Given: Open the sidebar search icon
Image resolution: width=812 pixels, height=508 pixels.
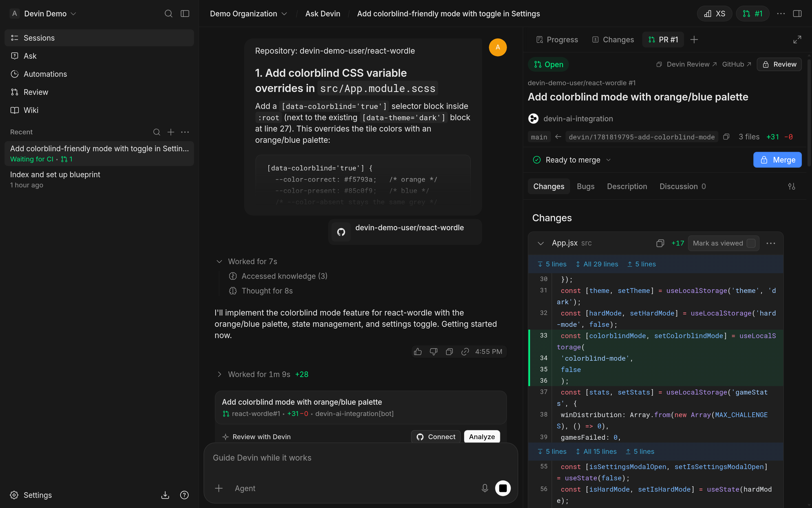Looking at the screenshot, I should point(168,14).
